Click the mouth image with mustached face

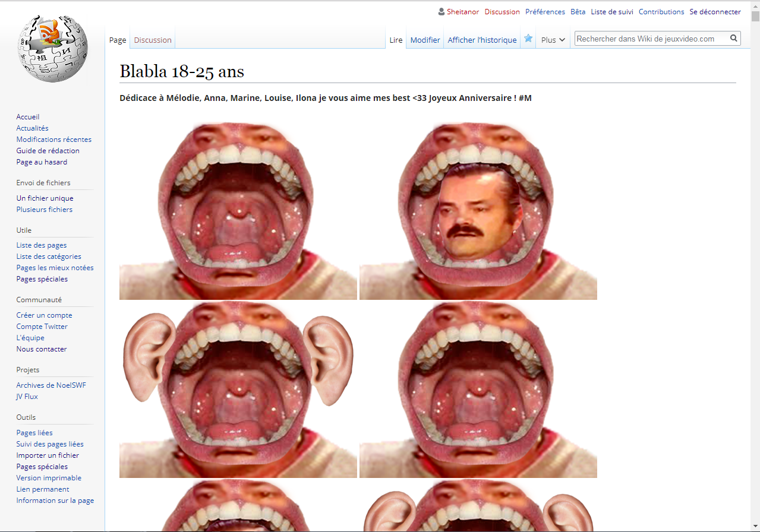(478, 211)
